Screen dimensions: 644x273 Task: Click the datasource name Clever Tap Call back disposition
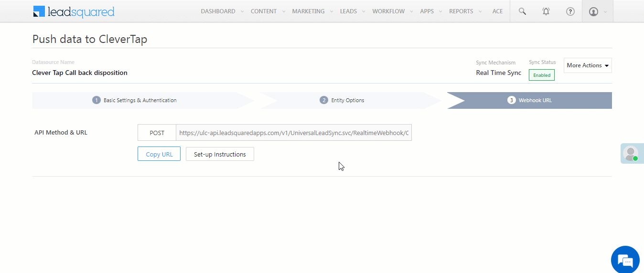click(80, 73)
